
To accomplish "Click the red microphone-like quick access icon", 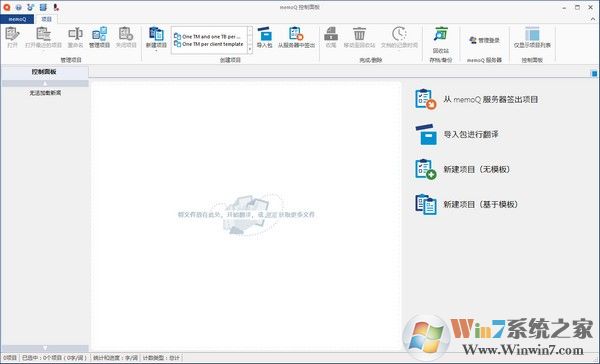I will [x=56, y=7].
